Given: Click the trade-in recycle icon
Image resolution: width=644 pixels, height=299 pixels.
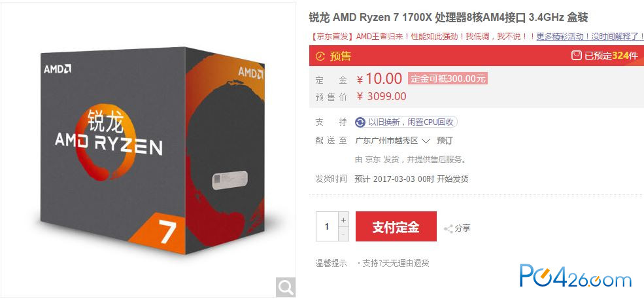Looking at the screenshot, I should click(x=360, y=122).
